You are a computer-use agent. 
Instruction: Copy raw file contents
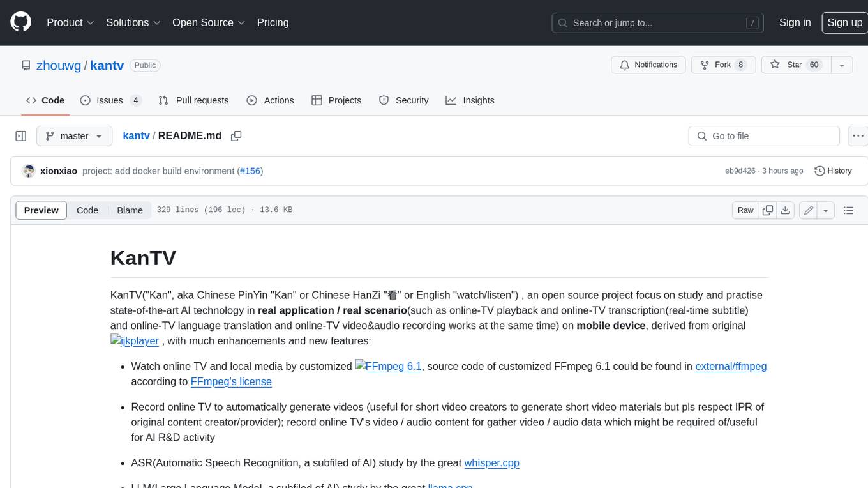[x=768, y=210]
